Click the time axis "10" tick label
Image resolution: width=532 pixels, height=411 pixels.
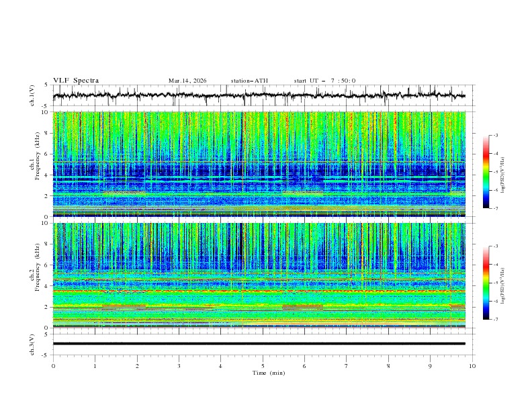(x=472, y=366)
